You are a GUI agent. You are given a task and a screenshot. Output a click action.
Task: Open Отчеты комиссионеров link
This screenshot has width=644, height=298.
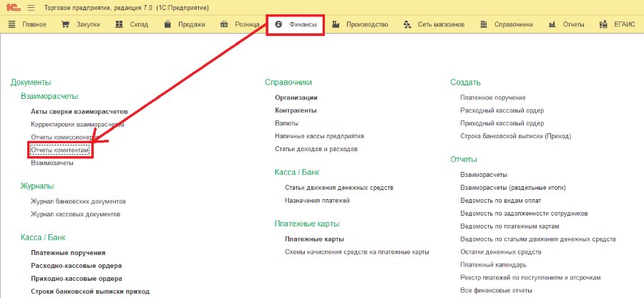65,137
